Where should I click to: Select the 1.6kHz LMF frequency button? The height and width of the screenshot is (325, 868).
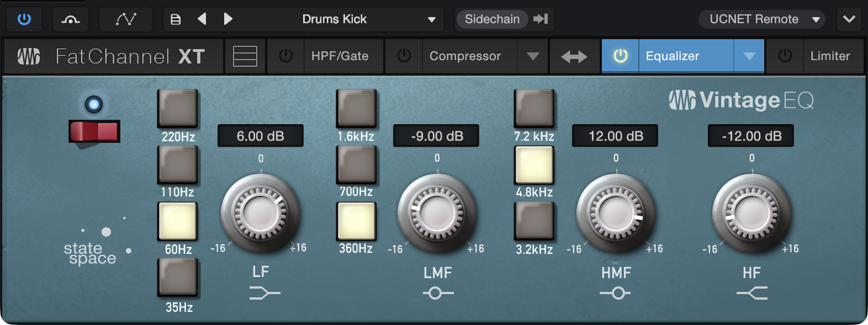coord(357,108)
